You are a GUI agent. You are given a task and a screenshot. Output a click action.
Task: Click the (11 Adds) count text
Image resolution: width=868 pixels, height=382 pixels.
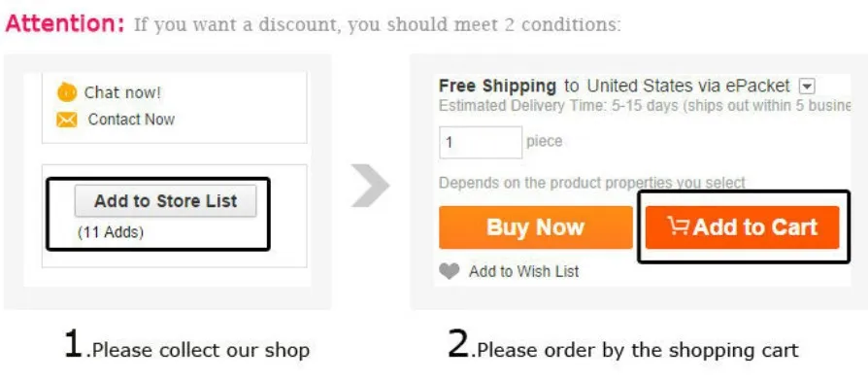111,232
